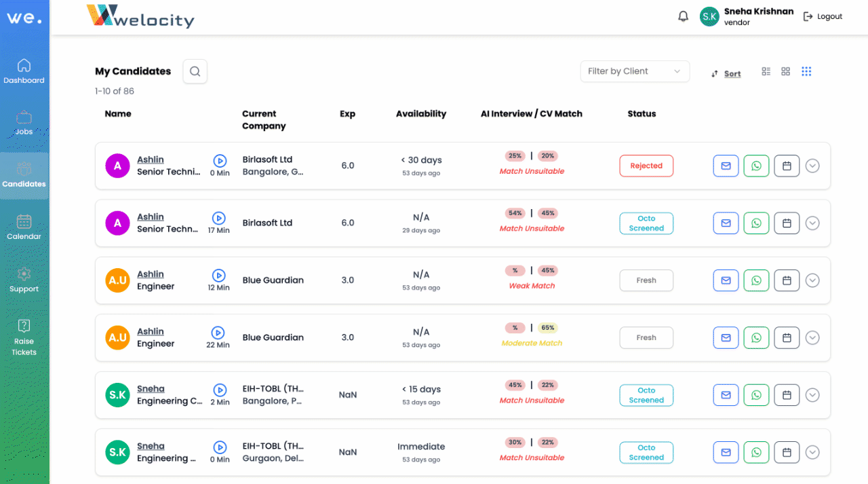Select the nine-dot grid view
This screenshot has width=868, height=484.
806,71
